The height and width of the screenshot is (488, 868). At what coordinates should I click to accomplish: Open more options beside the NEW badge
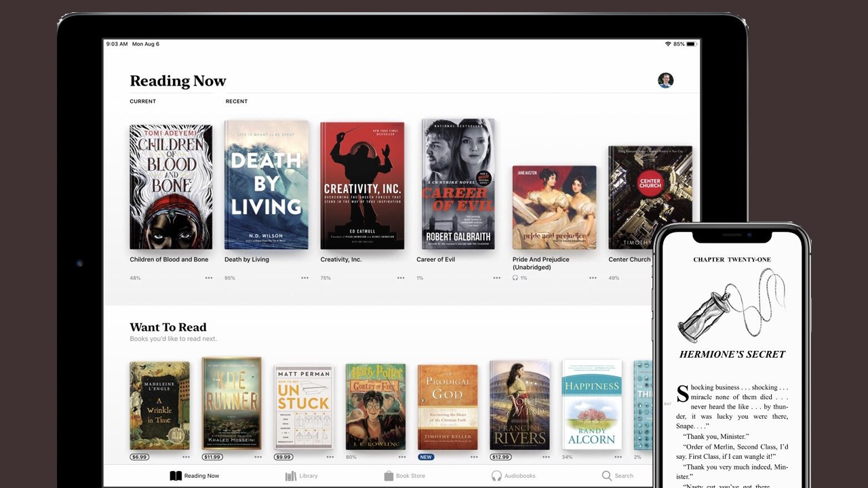[474, 457]
